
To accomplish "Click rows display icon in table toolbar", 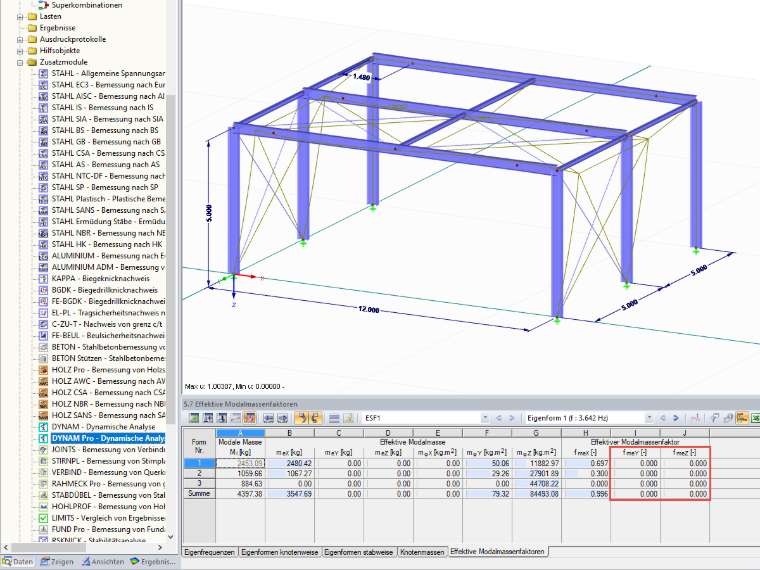I will (x=334, y=418).
